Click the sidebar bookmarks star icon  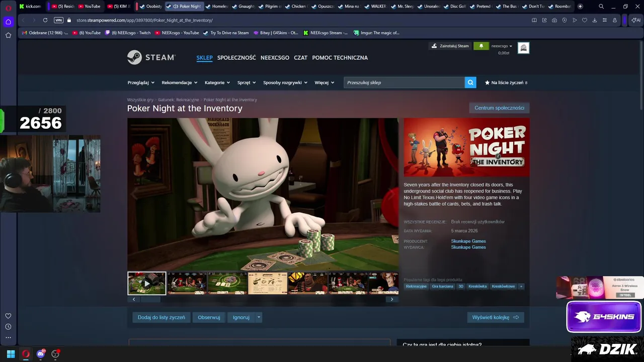tap(8, 35)
